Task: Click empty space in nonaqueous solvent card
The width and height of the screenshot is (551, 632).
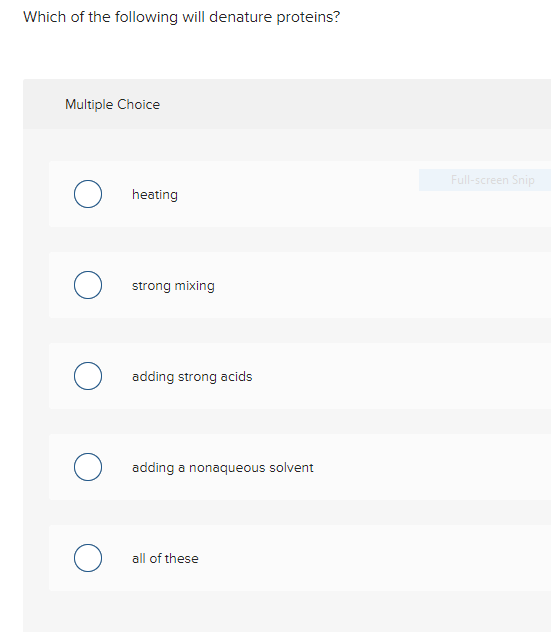Action: click(423, 468)
